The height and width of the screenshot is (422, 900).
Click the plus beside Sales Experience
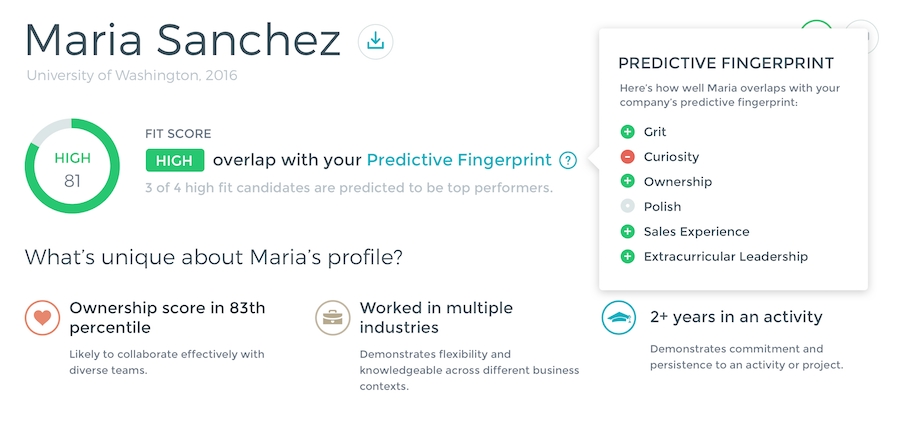coord(627,231)
